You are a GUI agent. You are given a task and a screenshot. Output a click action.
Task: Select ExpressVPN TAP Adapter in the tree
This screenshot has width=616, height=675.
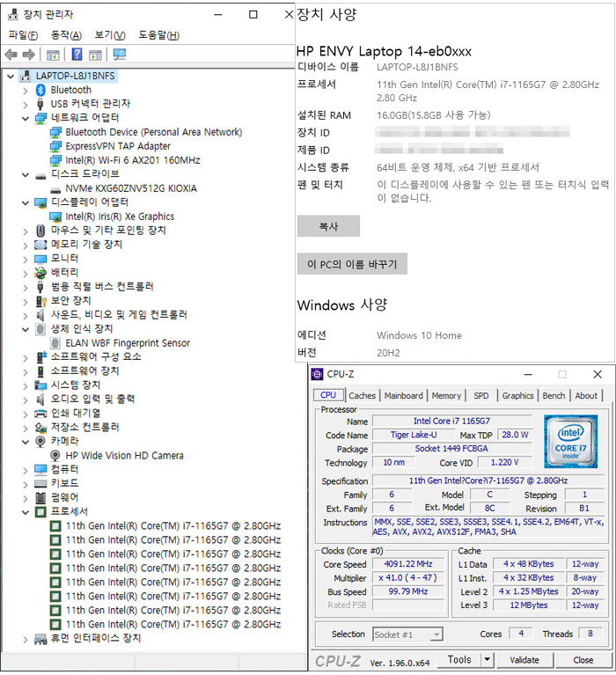[118, 146]
